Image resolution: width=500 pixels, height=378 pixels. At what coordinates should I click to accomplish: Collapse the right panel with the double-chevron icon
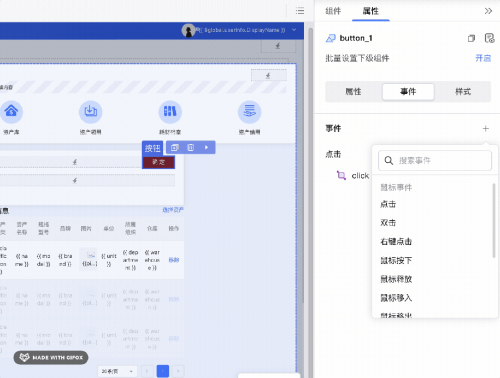point(488,11)
